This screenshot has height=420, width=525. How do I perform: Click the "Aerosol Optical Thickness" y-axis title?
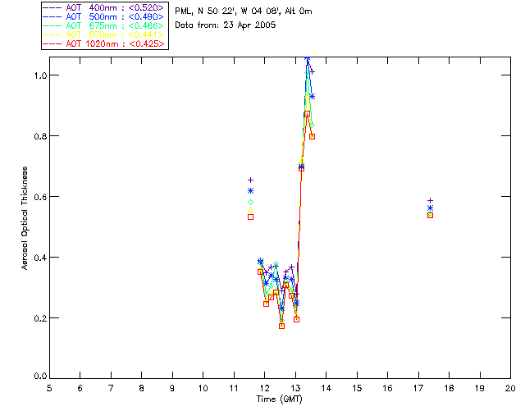[x=25, y=218]
